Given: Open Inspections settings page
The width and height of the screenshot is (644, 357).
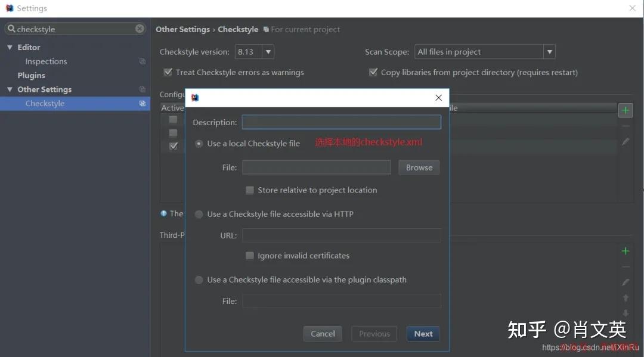Looking at the screenshot, I should point(46,61).
